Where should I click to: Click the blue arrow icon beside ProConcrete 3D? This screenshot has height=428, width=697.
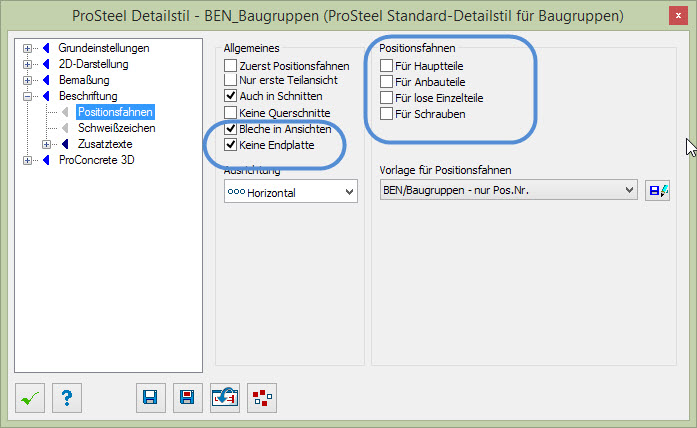[46, 160]
